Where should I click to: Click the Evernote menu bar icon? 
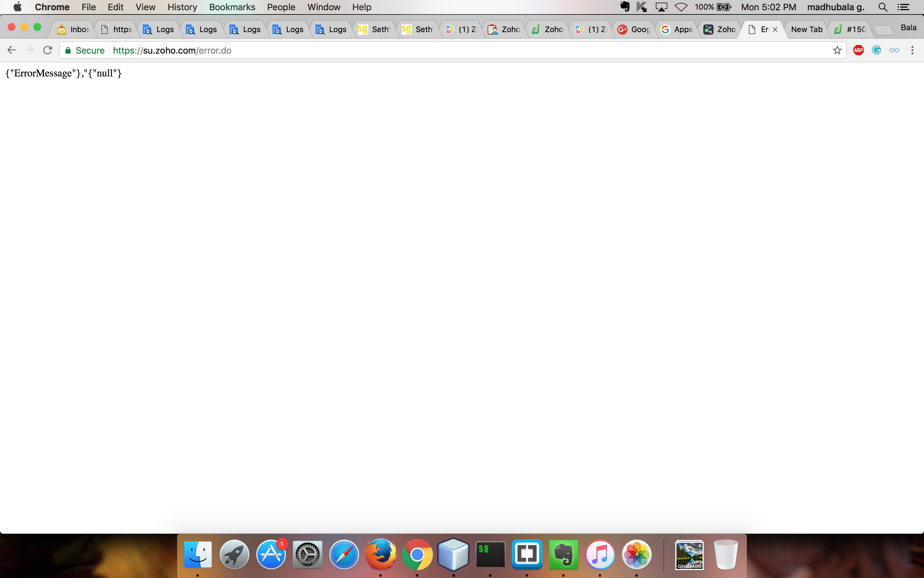625,7
